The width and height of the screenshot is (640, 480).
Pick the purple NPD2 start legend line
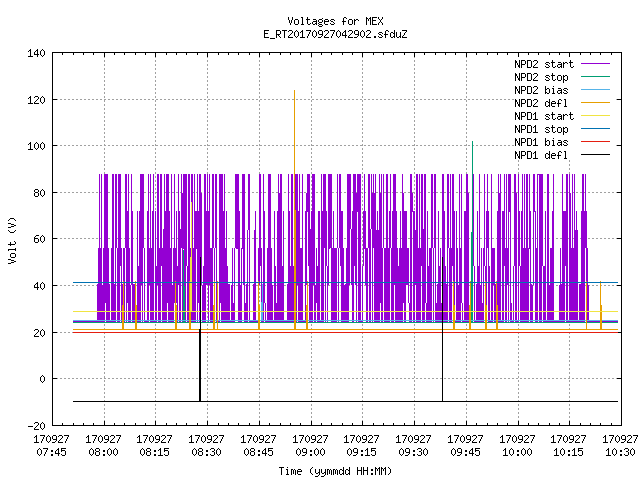point(595,64)
